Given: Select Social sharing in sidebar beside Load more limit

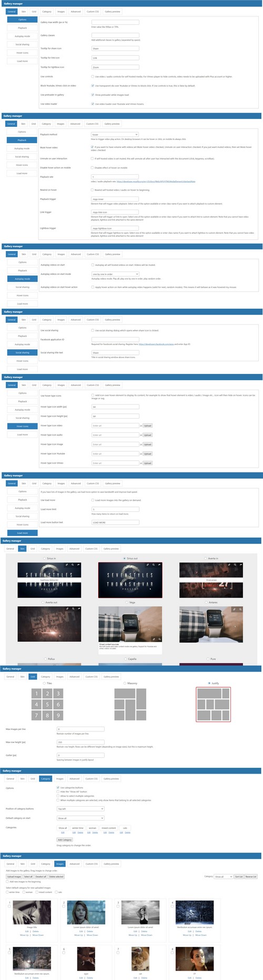Looking at the screenshot, I should 22,516.
